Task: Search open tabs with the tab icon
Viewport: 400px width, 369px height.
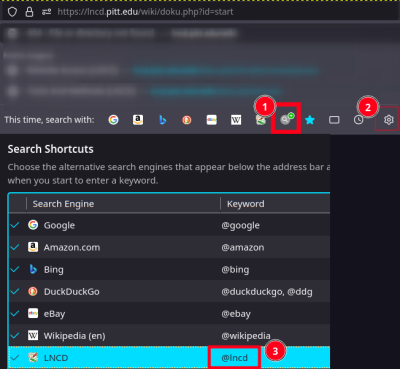Action: pos(334,120)
